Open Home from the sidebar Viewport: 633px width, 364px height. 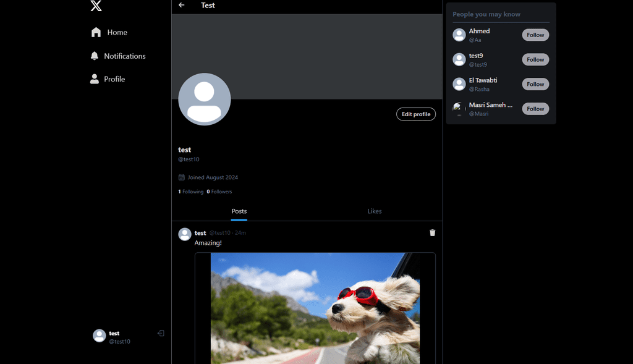point(109,32)
